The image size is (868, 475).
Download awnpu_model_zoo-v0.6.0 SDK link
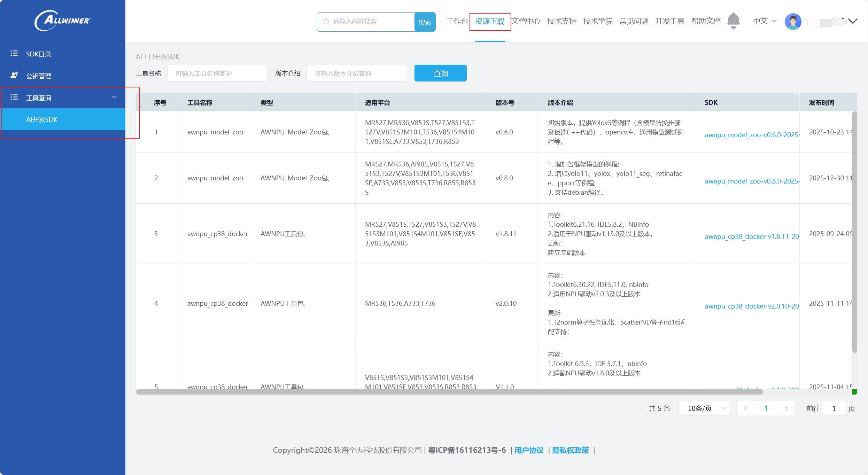(x=751, y=135)
